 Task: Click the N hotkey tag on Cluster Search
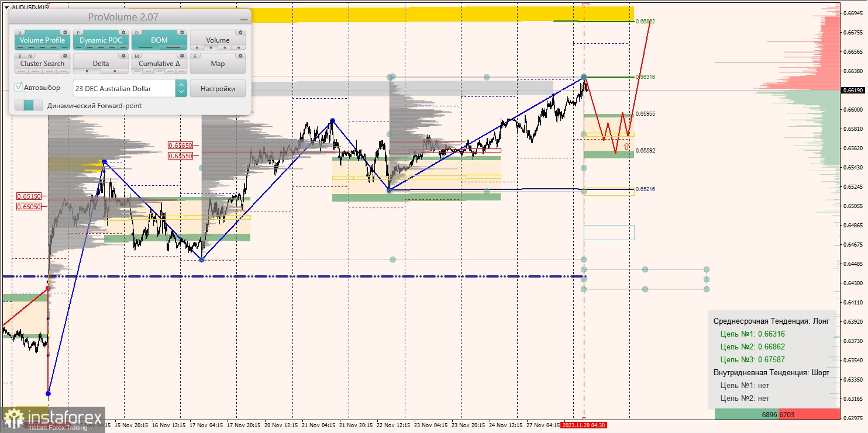[29, 56]
